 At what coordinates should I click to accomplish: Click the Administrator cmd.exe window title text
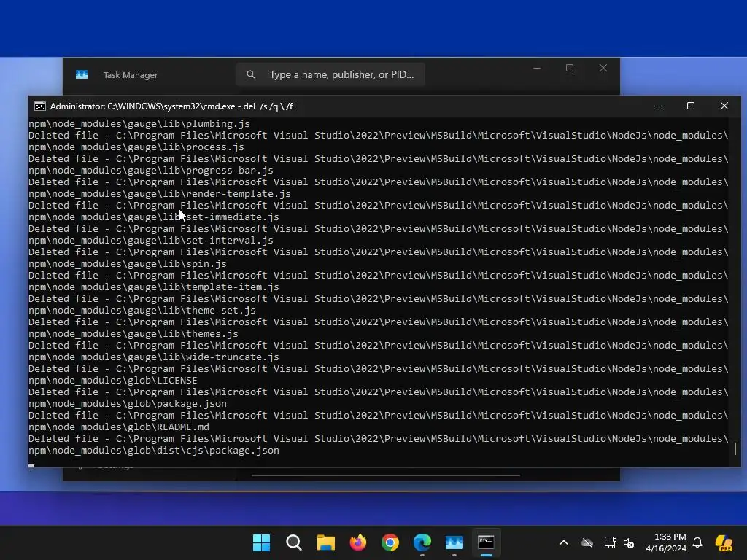tap(171, 106)
